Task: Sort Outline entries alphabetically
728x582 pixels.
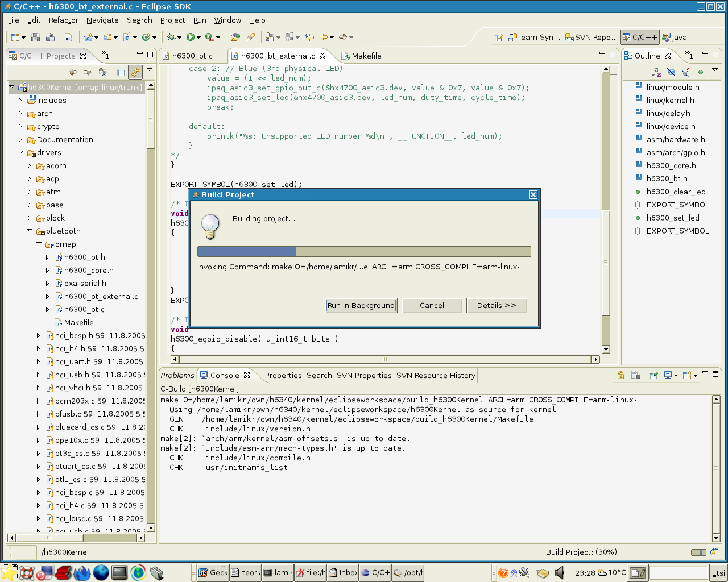Action: [x=656, y=72]
